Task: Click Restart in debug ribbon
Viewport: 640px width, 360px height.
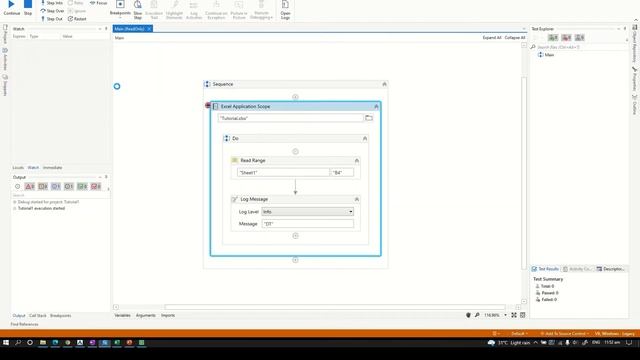Action: [77, 19]
